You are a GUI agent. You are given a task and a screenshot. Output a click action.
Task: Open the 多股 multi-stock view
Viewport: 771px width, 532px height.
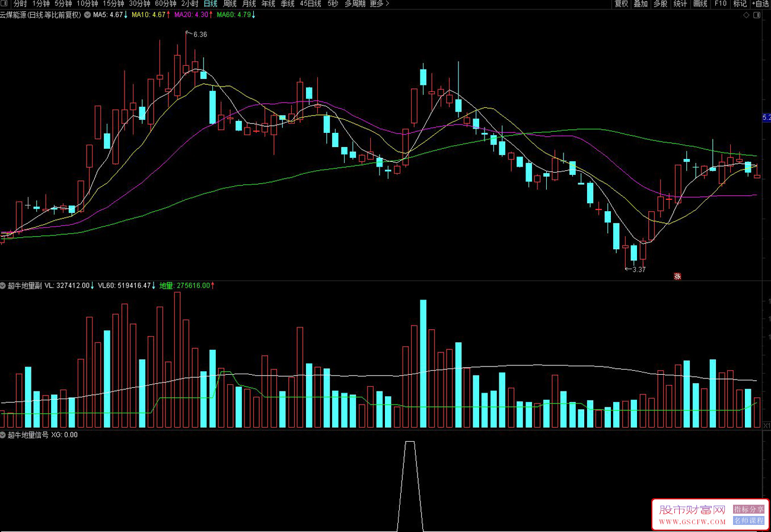click(660, 4)
